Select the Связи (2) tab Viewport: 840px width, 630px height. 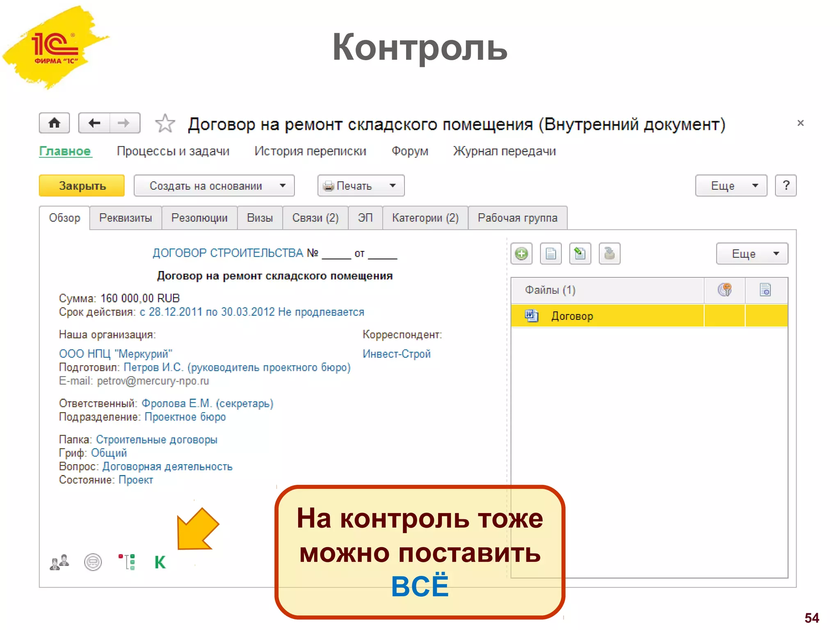pos(315,218)
